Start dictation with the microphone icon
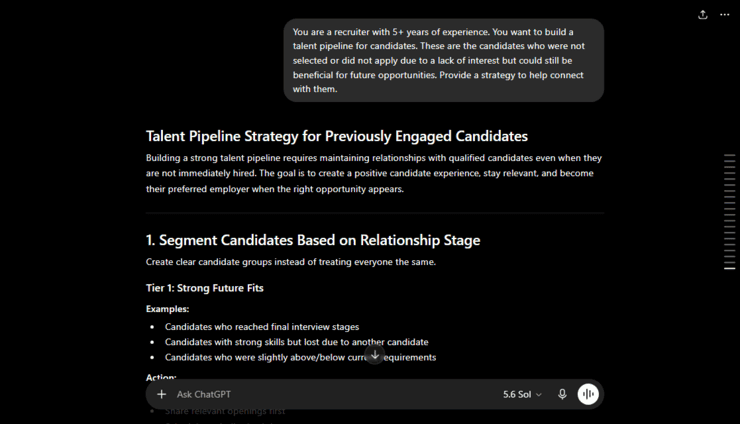 pos(562,394)
